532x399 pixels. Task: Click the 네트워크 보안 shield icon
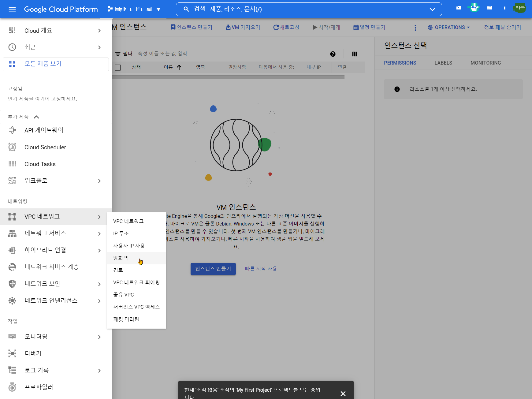(12, 284)
